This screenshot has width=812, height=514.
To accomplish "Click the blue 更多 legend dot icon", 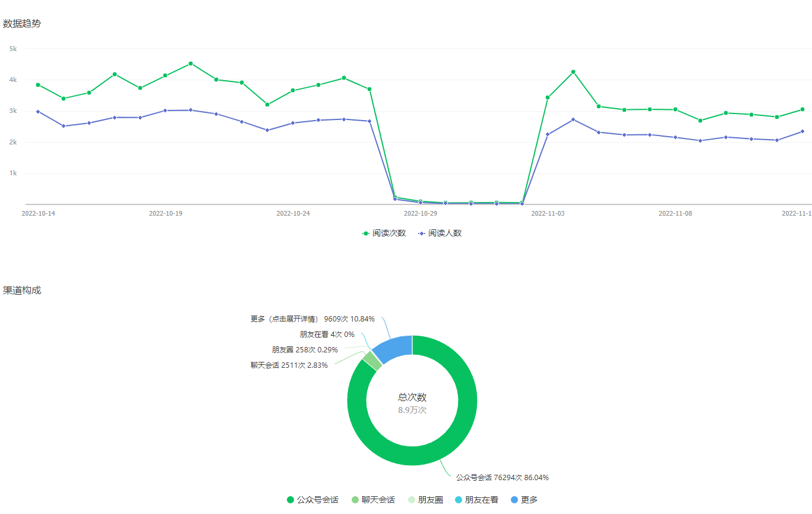I will pos(514,500).
